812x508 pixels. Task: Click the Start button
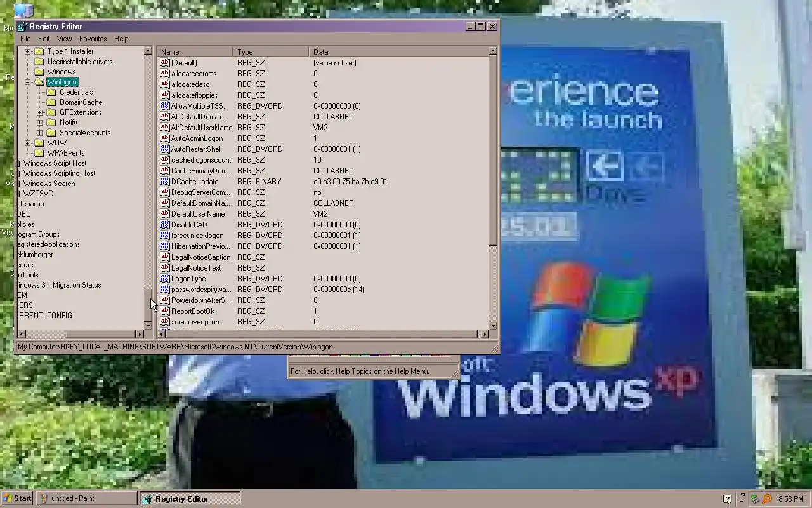point(17,498)
